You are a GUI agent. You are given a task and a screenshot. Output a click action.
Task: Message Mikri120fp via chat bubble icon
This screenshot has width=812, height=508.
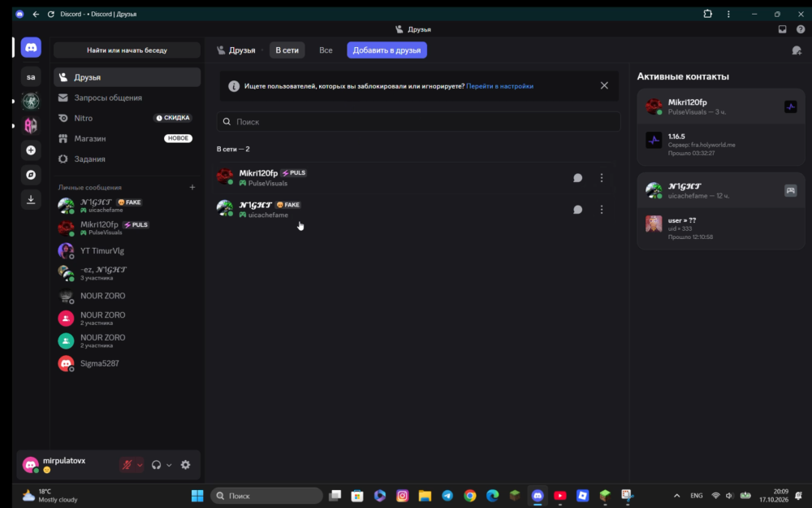(x=577, y=178)
